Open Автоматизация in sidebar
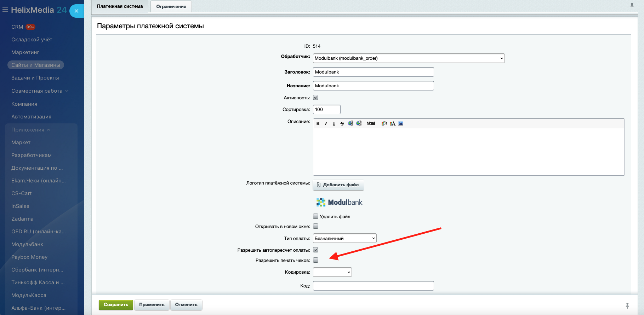 [31, 117]
